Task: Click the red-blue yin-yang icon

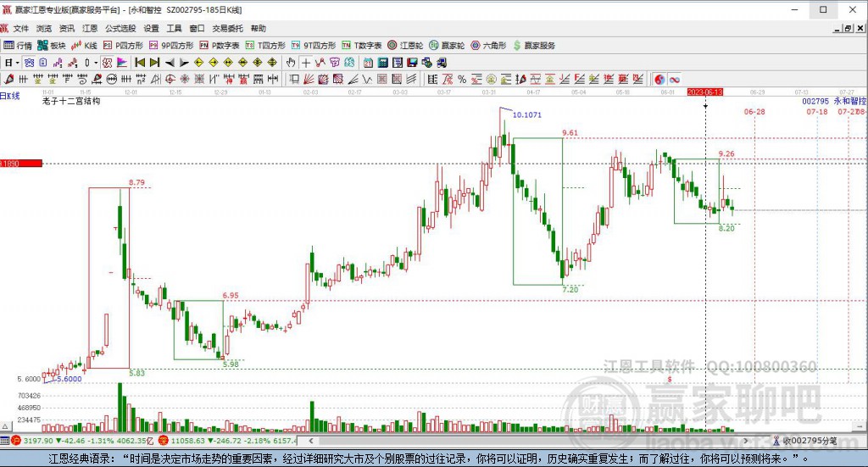Action: tap(659, 79)
